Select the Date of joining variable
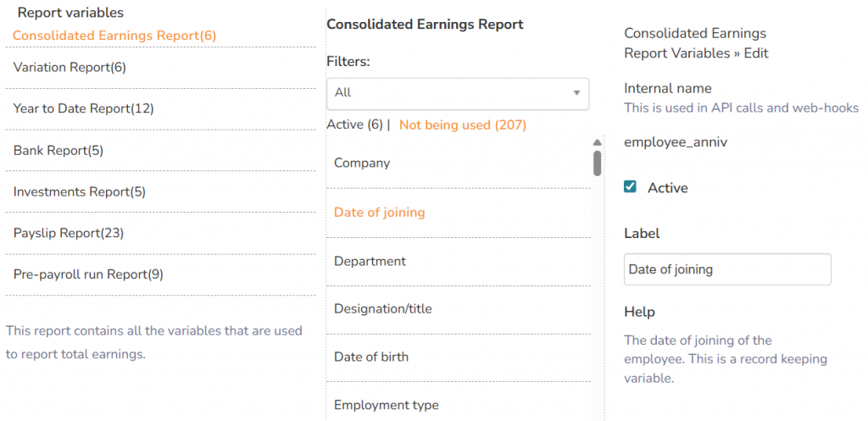The image size is (868, 421). coord(379,213)
